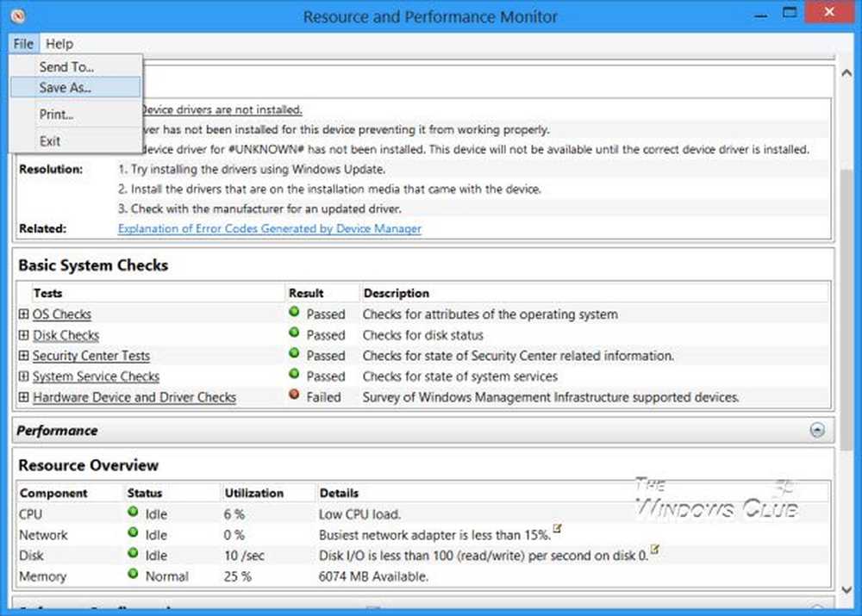
Task: Open the Disk Checks link
Action: click(66, 335)
